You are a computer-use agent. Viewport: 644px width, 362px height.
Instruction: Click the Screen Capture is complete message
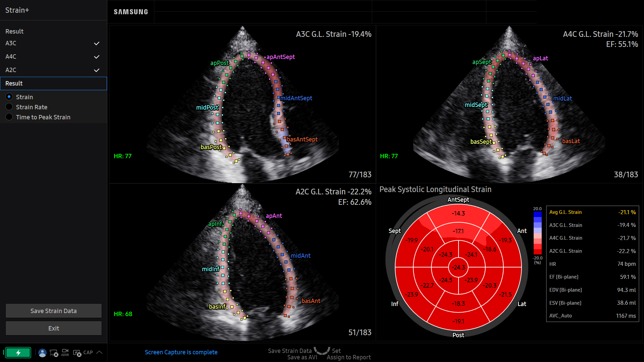pos(181,352)
